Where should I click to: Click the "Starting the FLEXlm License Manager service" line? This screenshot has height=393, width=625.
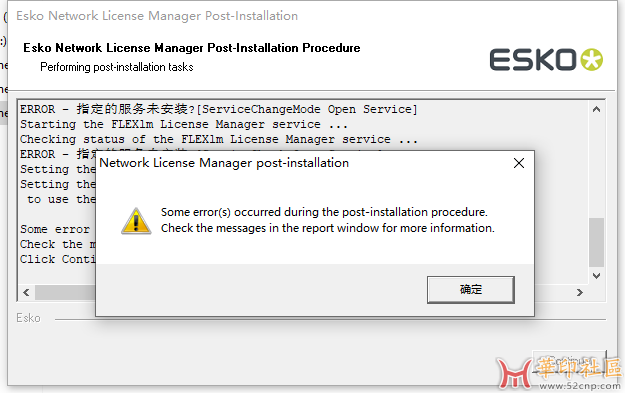[x=184, y=124]
